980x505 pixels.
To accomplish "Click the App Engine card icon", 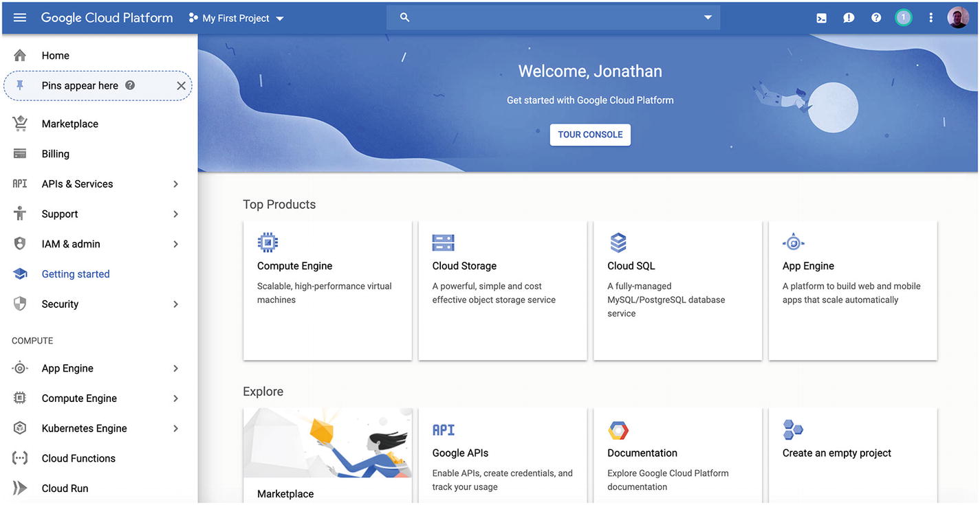I will coord(794,243).
